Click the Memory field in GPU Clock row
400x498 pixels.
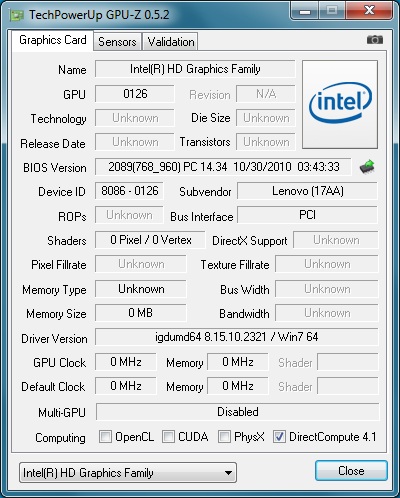pyautogui.click(x=238, y=362)
